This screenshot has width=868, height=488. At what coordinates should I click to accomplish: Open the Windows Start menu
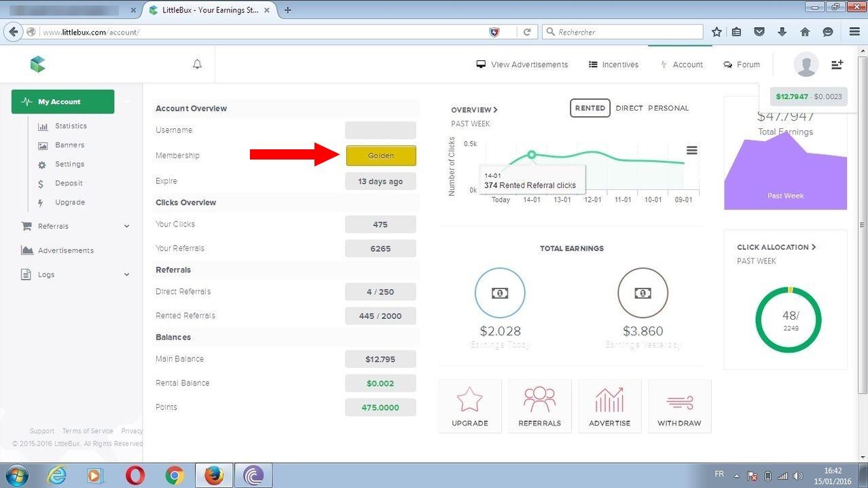[x=16, y=475]
